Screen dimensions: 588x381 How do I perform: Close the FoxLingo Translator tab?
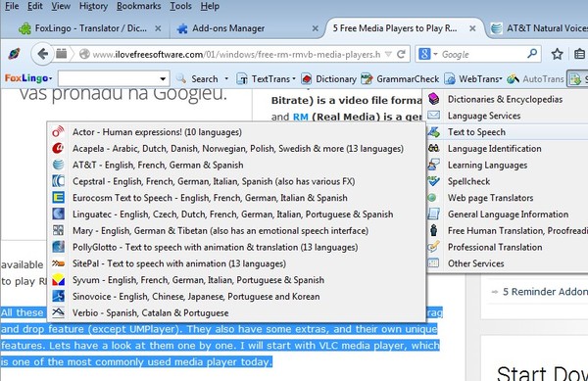click(158, 28)
